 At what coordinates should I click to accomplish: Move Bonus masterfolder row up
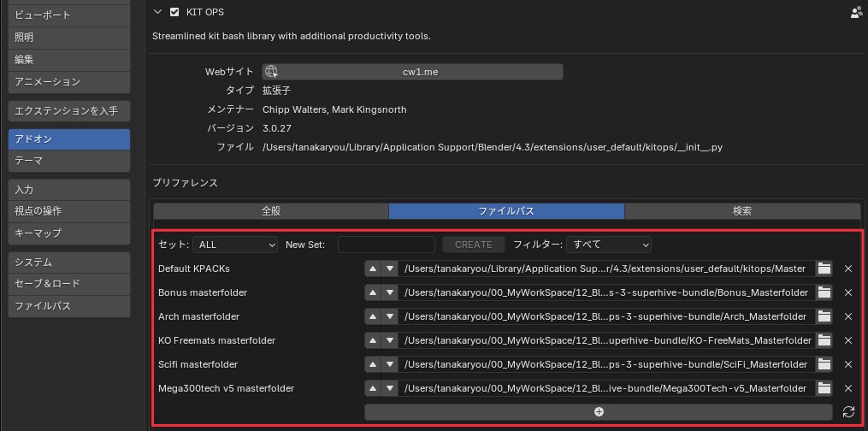[x=373, y=292]
